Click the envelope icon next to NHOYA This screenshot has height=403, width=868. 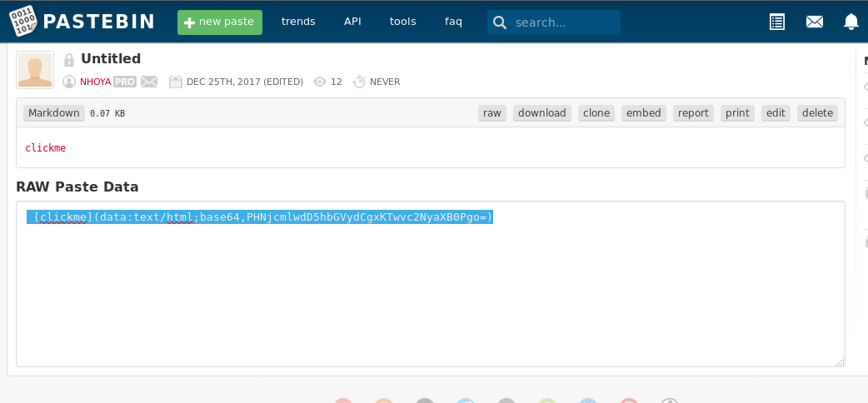click(x=149, y=82)
